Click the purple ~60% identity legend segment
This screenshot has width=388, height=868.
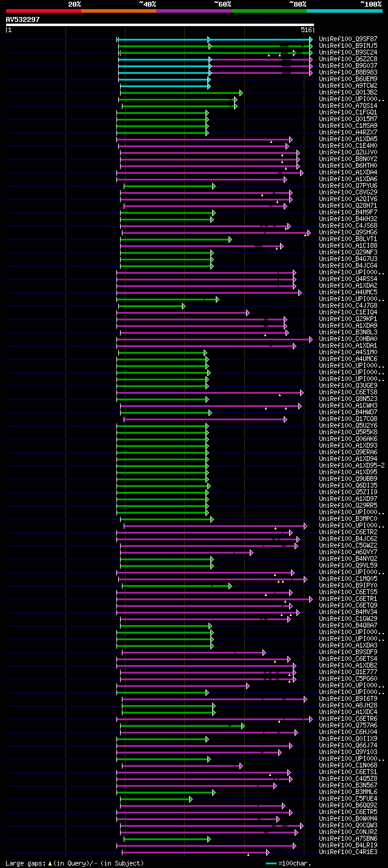194,10
